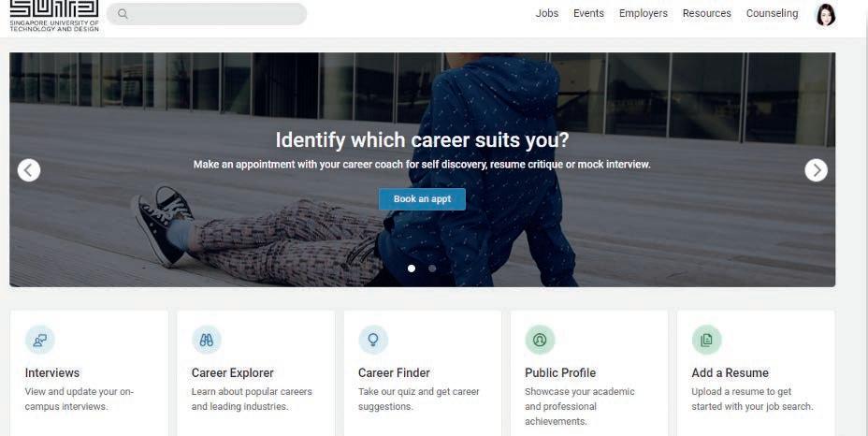Open the Employers menu

[x=644, y=13]
